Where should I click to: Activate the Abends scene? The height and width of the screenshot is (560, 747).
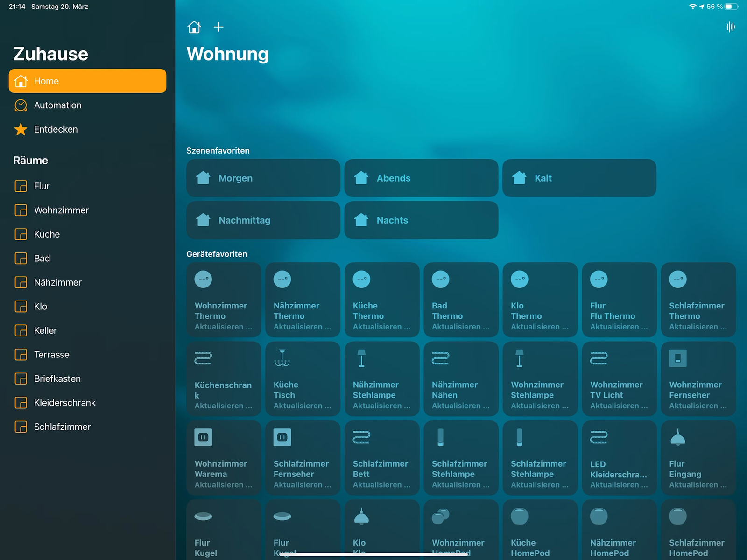(x=421, y=178)
